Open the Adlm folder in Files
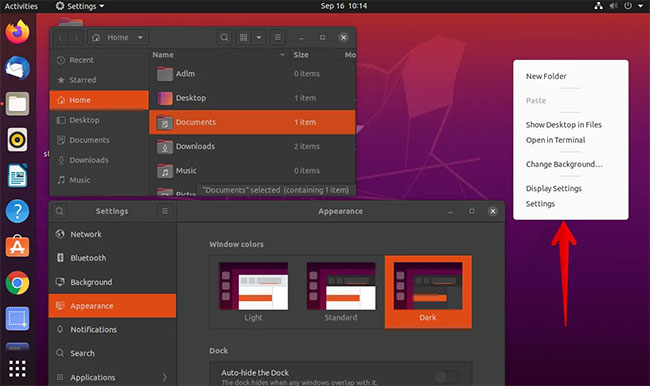 [x=252, y=74]
